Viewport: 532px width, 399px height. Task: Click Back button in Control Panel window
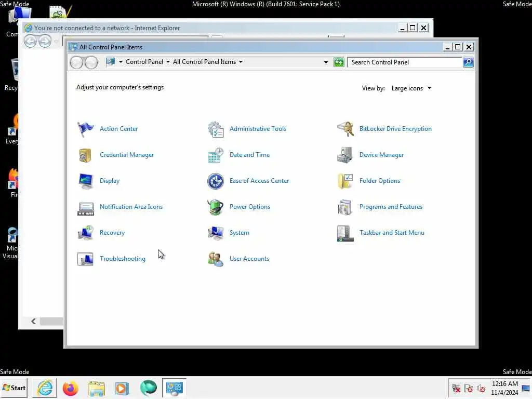click(76, 62)
